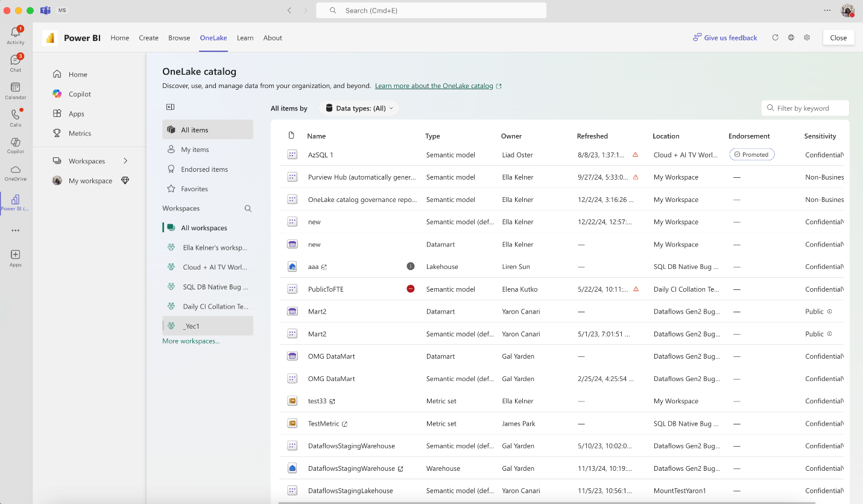Click the More workspaces link
Viewport: 863px width, 504px height.
click(191, 341)
